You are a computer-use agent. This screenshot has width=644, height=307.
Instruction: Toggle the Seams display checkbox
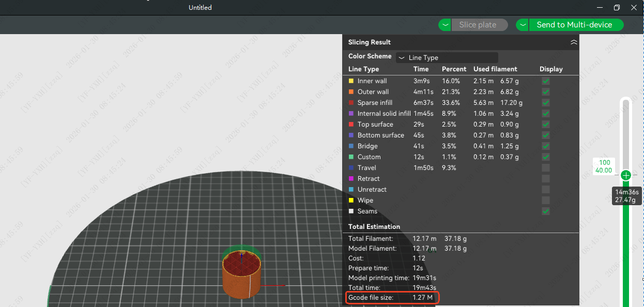point(546,211)
